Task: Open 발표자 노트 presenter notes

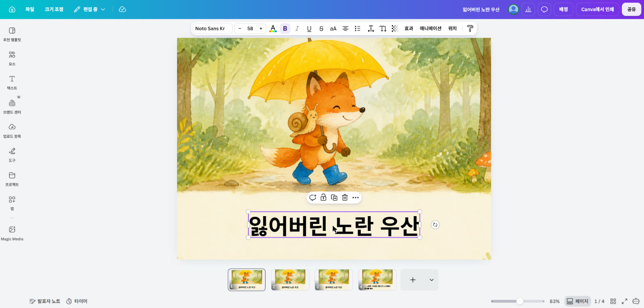Action: [45, 301]
